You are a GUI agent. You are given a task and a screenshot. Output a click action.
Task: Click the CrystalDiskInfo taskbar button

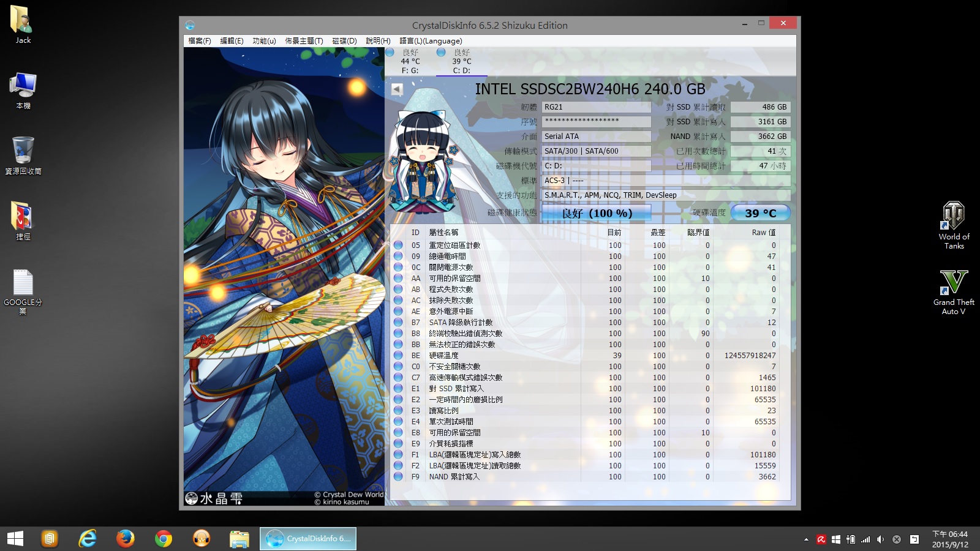tap(308, 539)
